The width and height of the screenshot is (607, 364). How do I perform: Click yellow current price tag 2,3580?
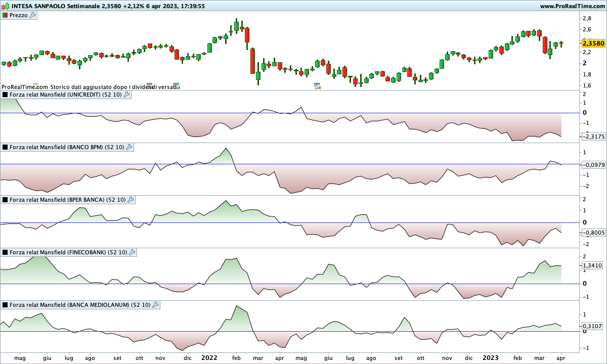(x=593, y=43)
